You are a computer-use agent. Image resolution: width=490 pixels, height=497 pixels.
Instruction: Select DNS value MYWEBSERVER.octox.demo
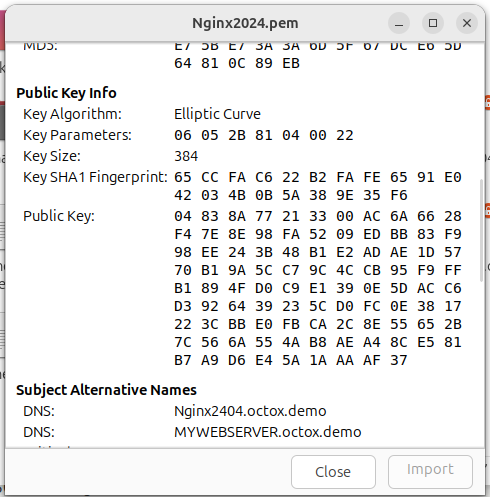tap(268, 432)
